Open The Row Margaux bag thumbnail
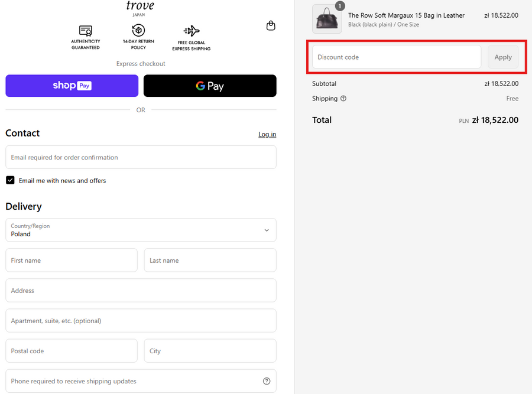This screenshot has height=394, width=532. tap(326, 19)
